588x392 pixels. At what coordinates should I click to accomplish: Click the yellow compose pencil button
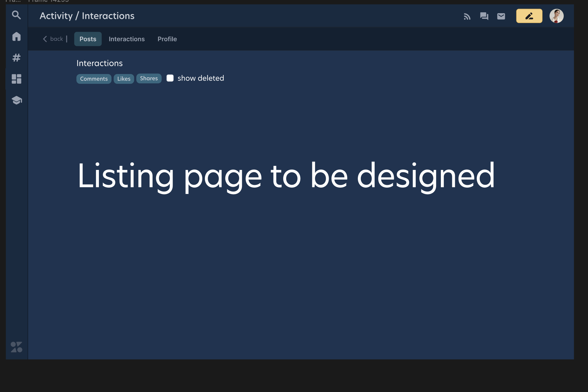[529, 16]
